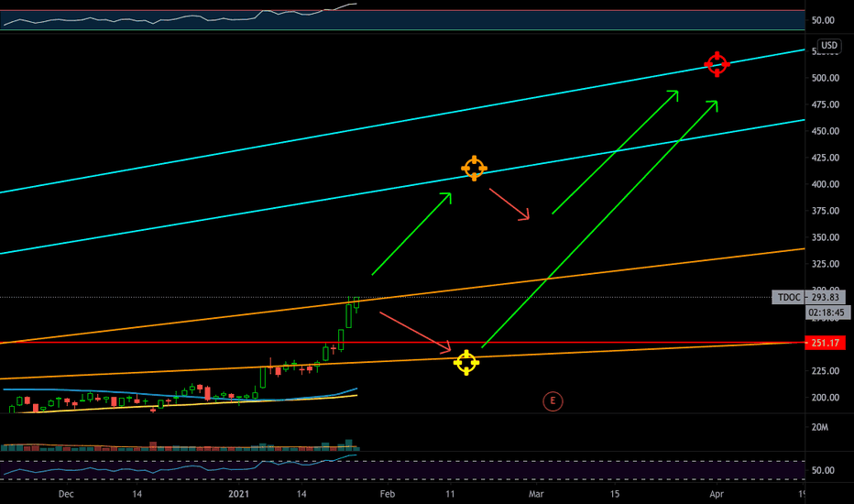Click the 02:18:45 countdown label
This screenshot has width=854, height=504.
click(x=827, y=312)
